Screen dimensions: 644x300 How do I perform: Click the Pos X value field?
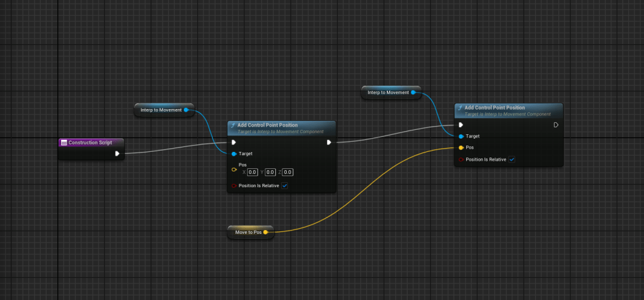[x=252, y=172]
